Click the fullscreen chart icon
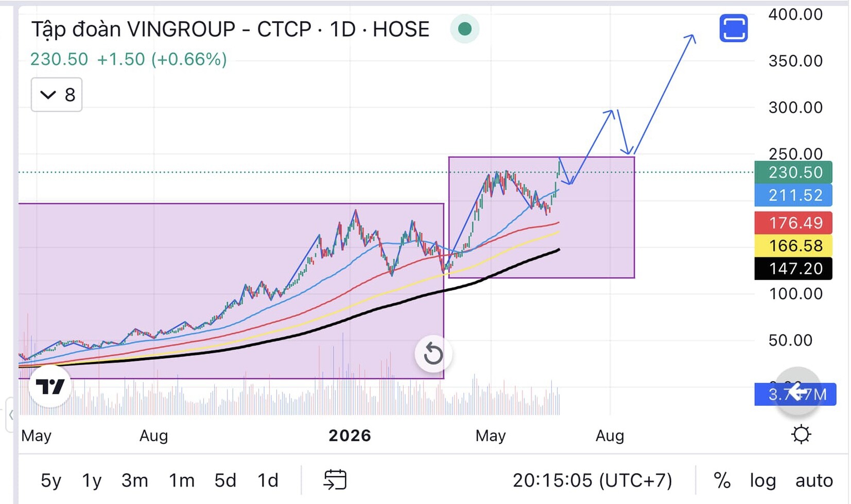 pyautogui.click(x=733, y=28)
